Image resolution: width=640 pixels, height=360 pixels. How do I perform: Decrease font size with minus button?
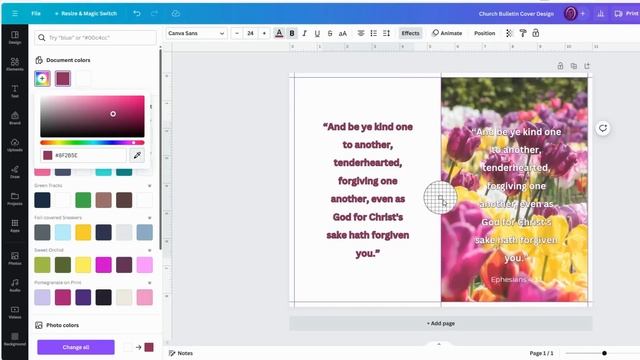pos(237,33)
